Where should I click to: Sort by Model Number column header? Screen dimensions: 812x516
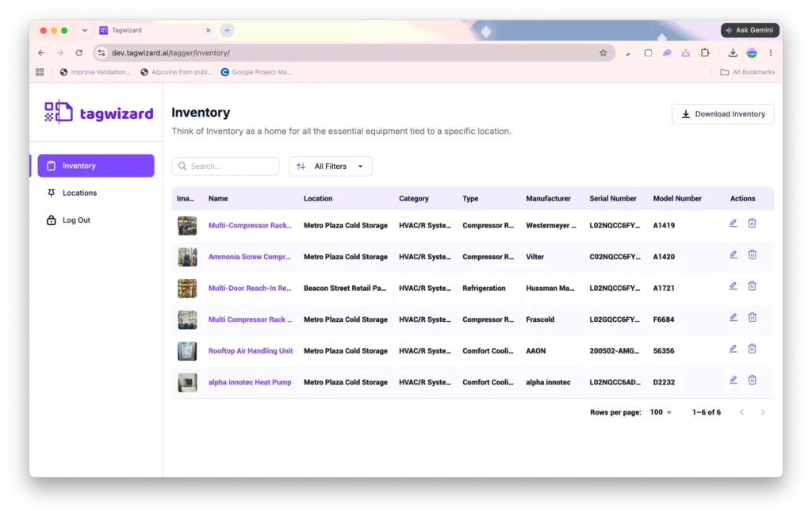point(677,198)
